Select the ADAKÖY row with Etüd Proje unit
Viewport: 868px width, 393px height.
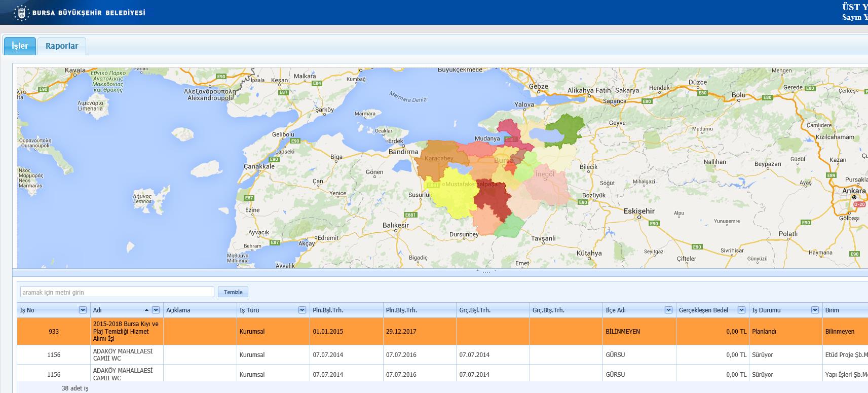point(442,354)
